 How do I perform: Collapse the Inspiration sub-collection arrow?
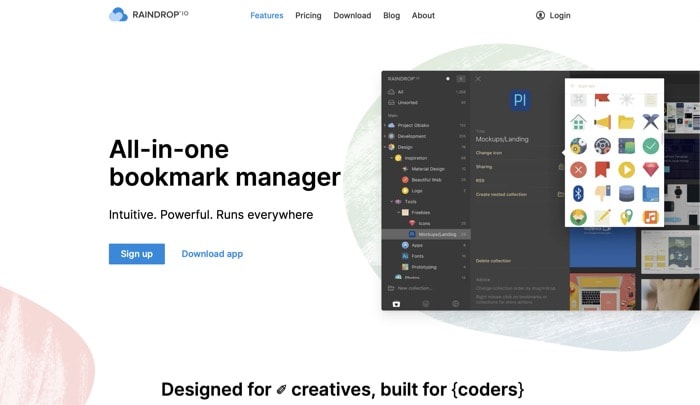392,158
